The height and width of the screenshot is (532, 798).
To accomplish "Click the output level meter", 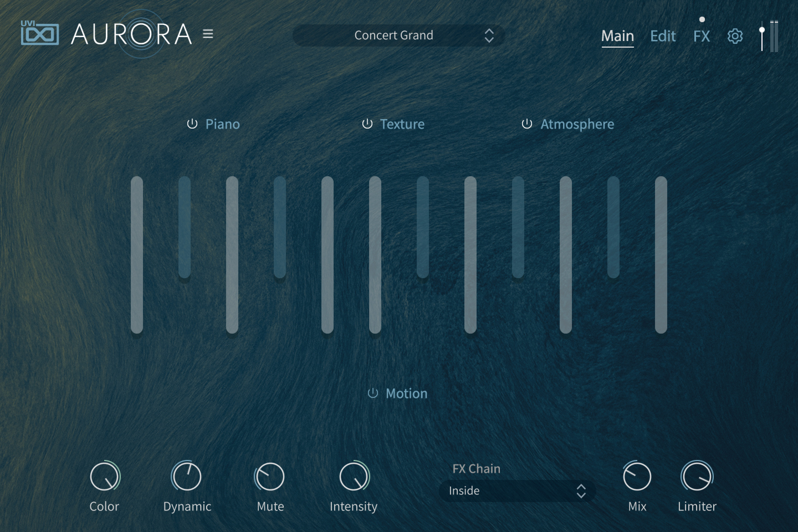I will tap(774, 36).
